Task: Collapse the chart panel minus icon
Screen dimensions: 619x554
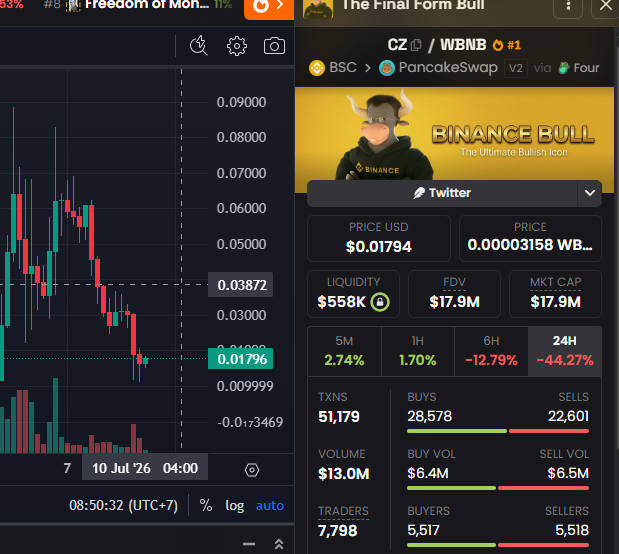Action: [x=249, y=544]
